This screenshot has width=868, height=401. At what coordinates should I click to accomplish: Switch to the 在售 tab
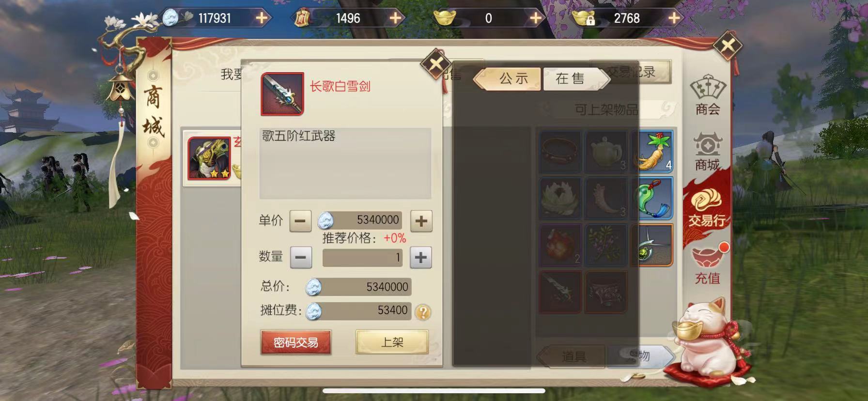(x=571, y=78)
